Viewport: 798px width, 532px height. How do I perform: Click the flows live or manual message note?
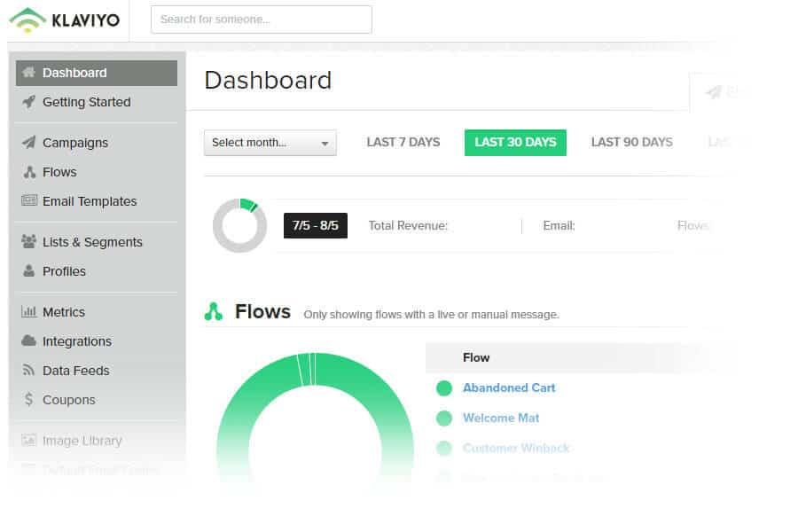(432, 315)
